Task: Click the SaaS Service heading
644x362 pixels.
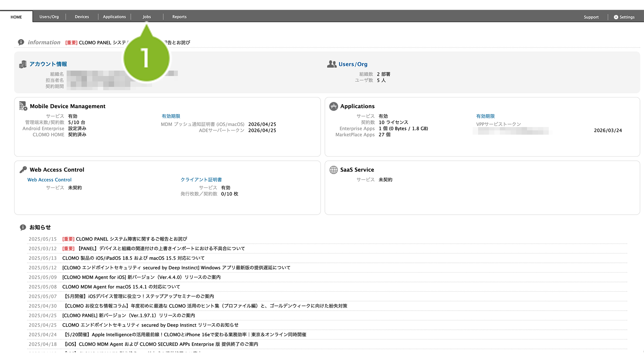Action: (x=357, y=169)
